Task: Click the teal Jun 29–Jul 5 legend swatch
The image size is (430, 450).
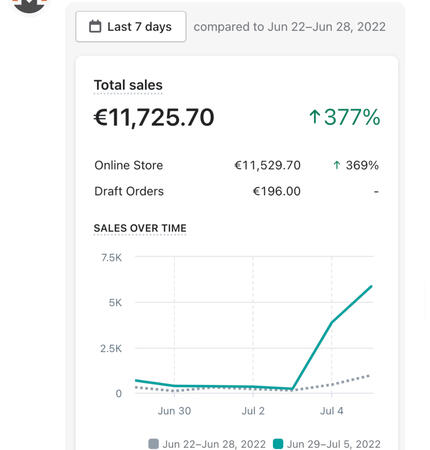Action: pyautogui.click(x=278, y=444)
